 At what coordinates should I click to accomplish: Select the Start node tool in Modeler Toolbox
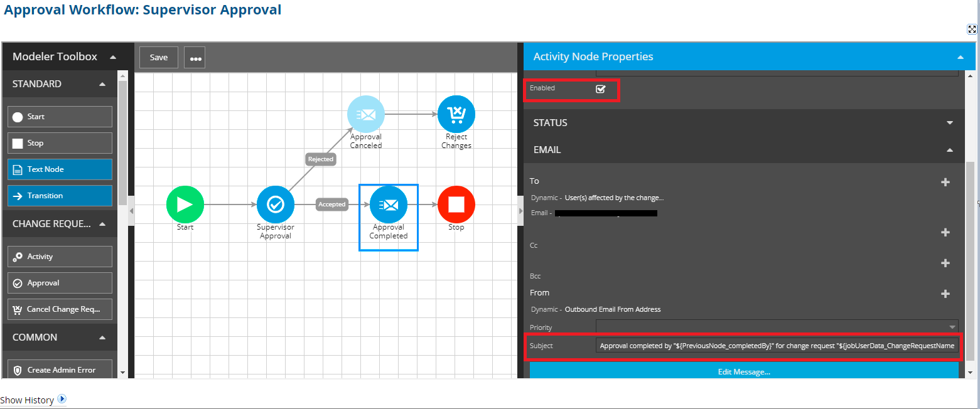tap(59, 116)
